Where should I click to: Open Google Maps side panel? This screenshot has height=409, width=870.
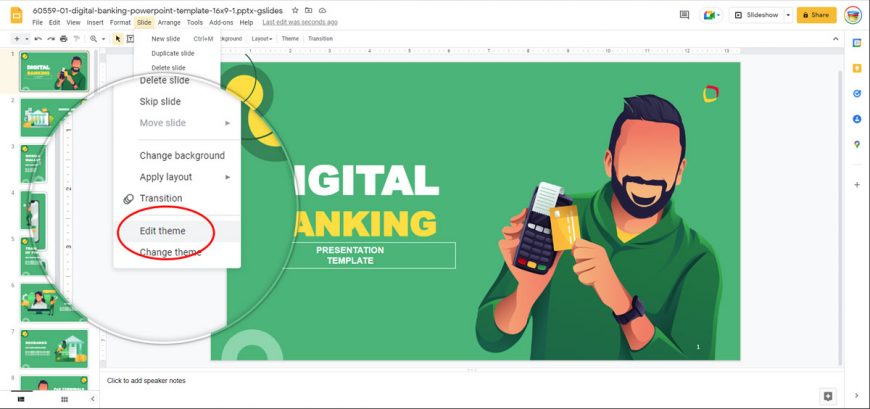tap(857, 144)
